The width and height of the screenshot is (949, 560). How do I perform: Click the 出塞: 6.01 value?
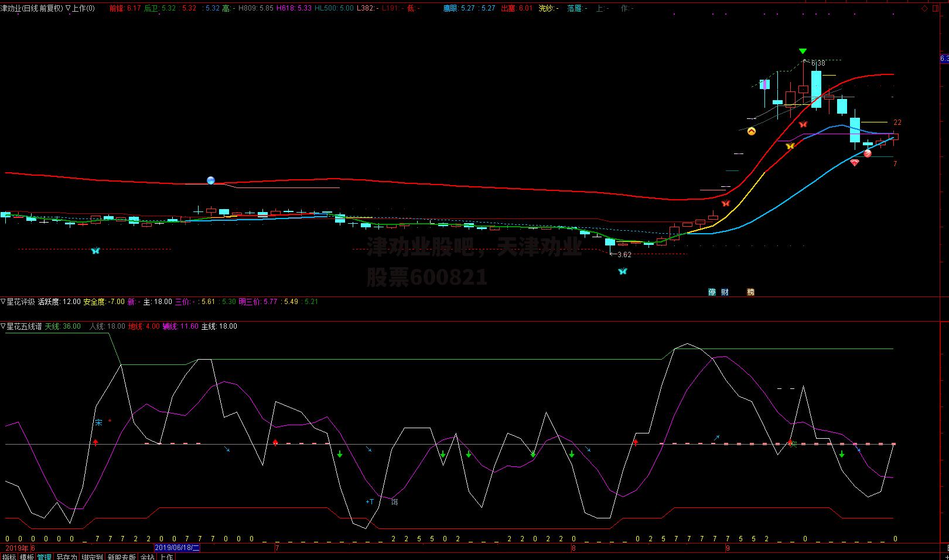pos(517,8)
